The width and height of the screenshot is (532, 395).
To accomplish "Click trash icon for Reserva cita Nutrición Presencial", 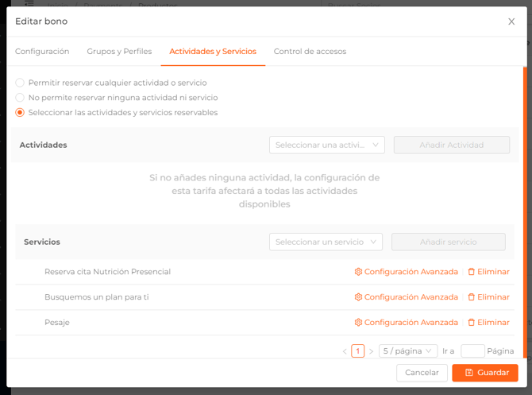I will [471, 272].
